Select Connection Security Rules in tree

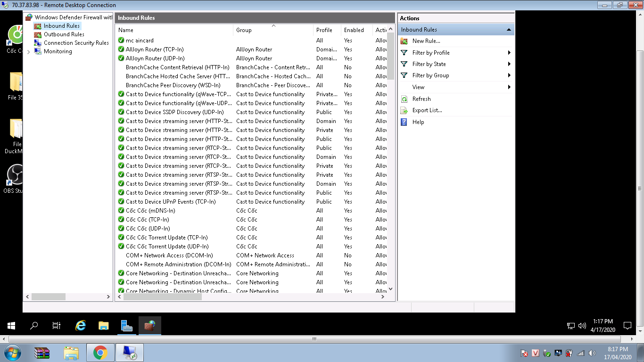[76, 43]
